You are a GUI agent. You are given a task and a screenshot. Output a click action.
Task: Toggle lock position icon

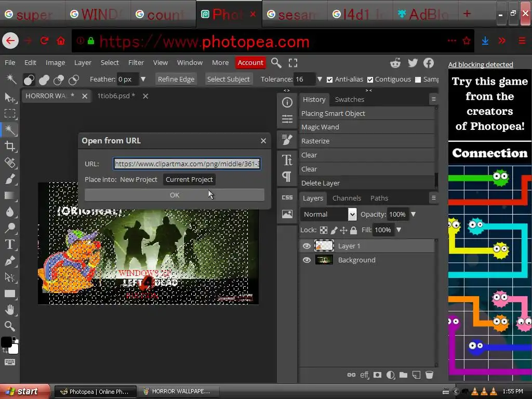click(343, 230)
